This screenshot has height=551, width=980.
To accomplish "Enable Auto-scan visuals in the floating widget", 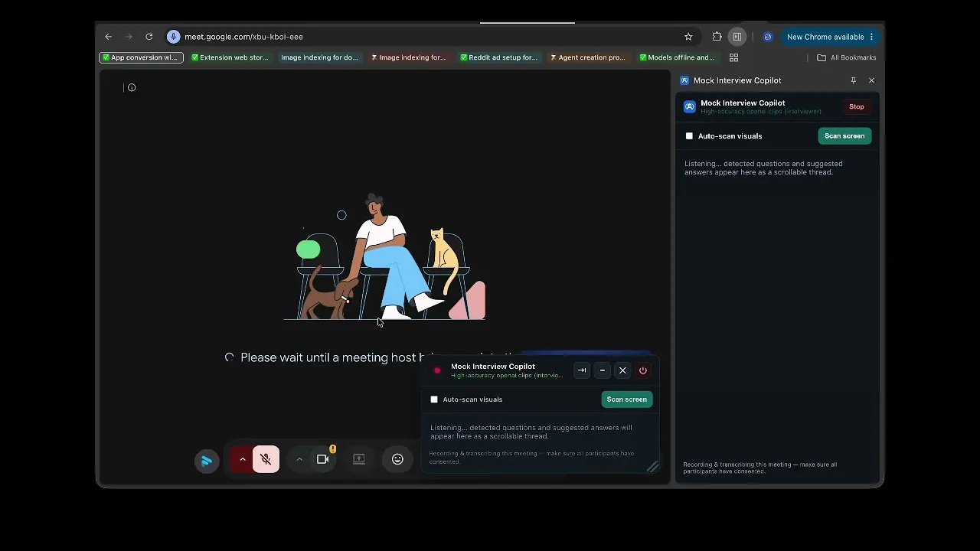I will pos(434,399).
